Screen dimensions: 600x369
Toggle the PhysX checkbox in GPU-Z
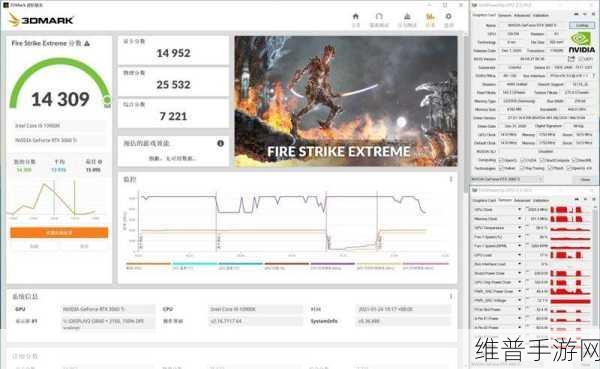click(550, 168)
